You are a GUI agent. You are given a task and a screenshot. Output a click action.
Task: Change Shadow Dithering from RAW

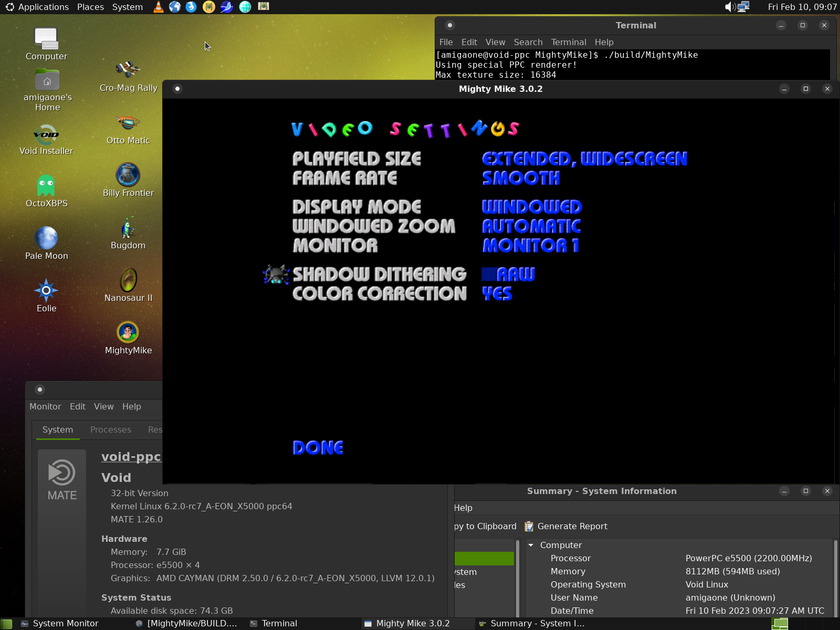(x=508, y=274)
